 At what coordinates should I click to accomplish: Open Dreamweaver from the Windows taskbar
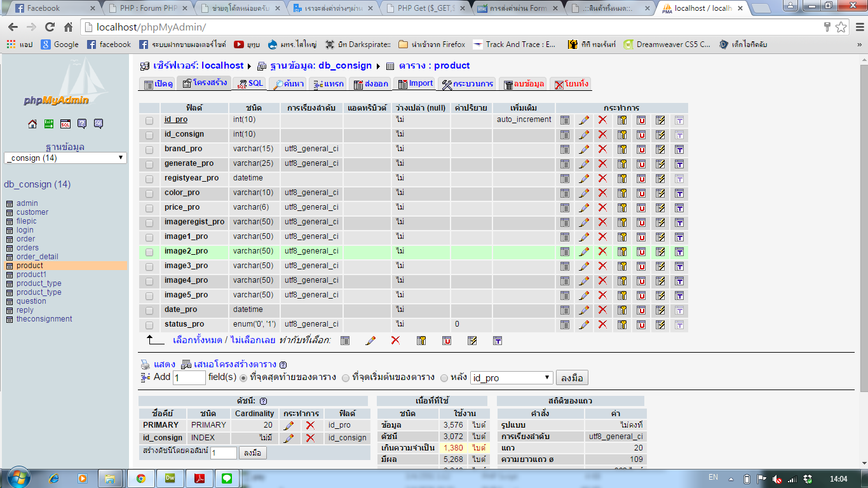pos(170,478)
